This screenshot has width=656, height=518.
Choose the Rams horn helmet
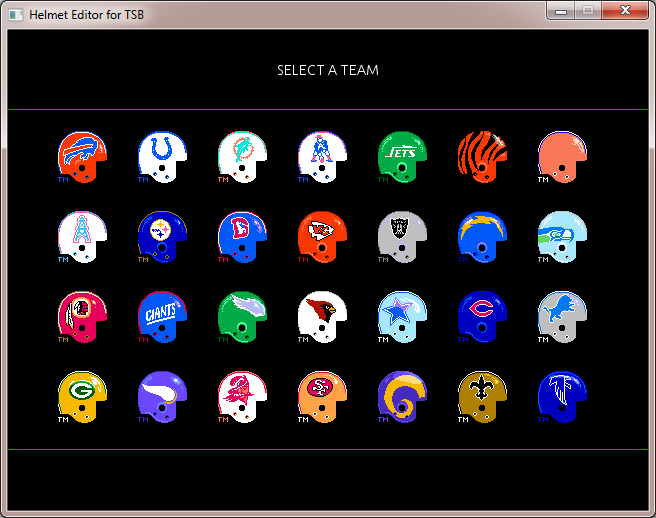coord(402,397)
